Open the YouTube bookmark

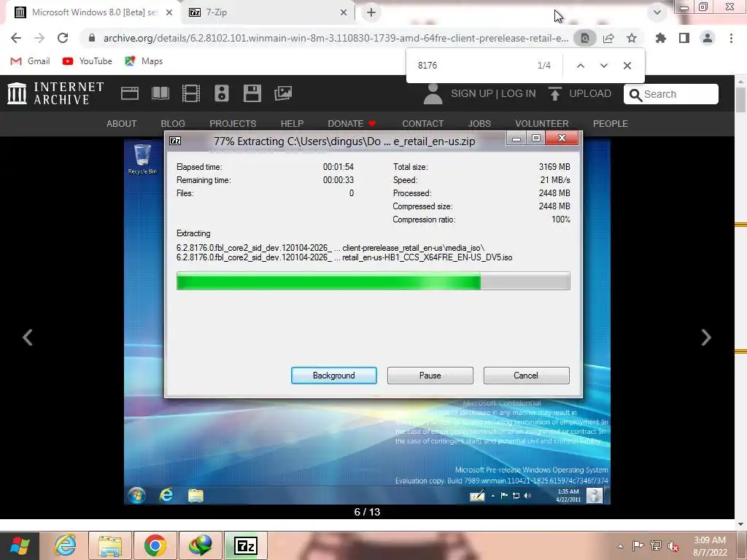coord(88,61)
